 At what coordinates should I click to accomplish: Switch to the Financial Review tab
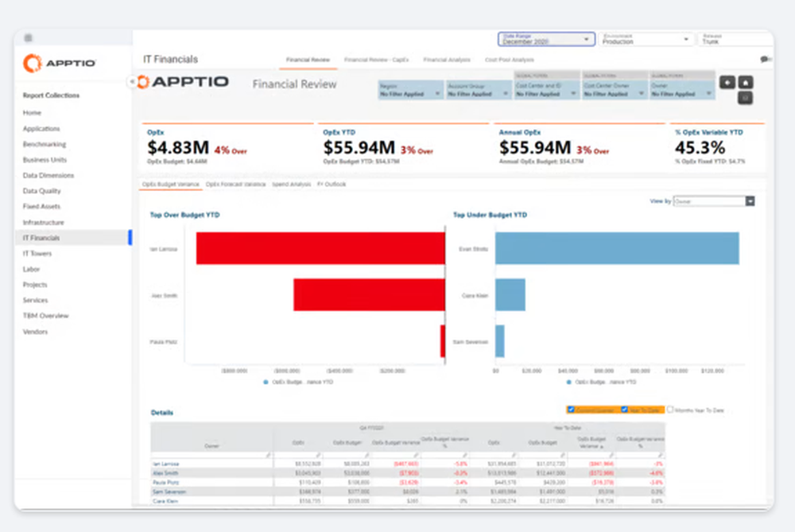[308, 60]
